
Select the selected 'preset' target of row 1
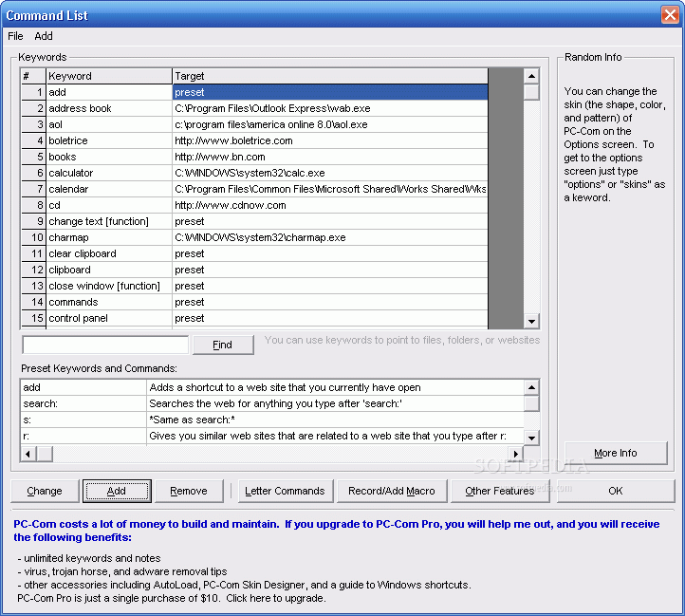330,92
